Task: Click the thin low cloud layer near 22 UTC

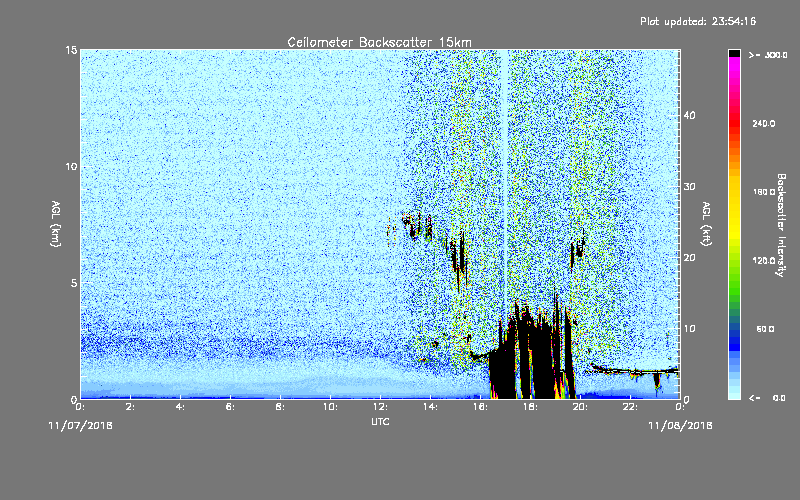Action: point(635,371)
